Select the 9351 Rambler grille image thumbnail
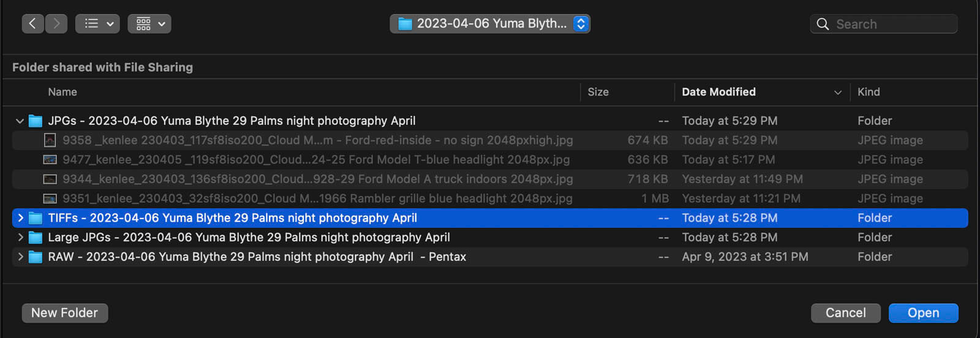Image resolution: width=980 pixels, height=338 pixels. [x=50, y=199]
